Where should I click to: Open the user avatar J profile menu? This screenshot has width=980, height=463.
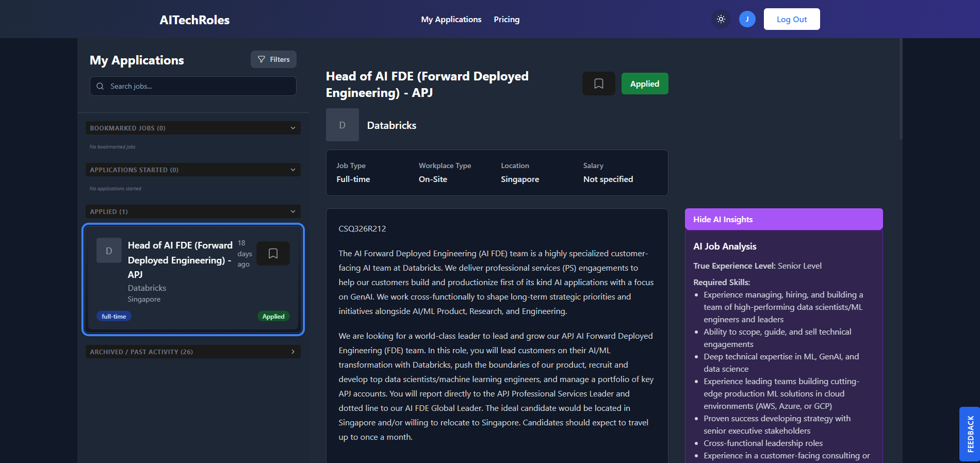(747, 19)
